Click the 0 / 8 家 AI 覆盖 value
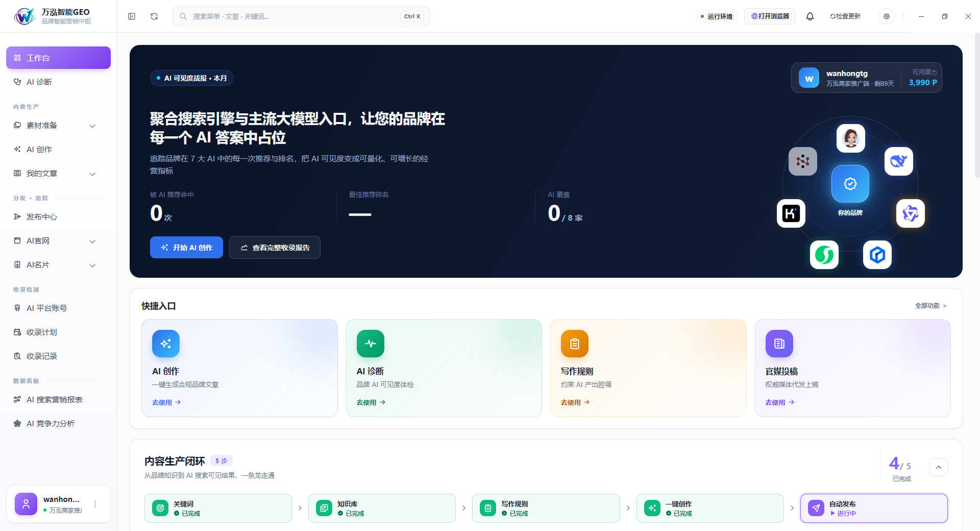 (565, 213)
